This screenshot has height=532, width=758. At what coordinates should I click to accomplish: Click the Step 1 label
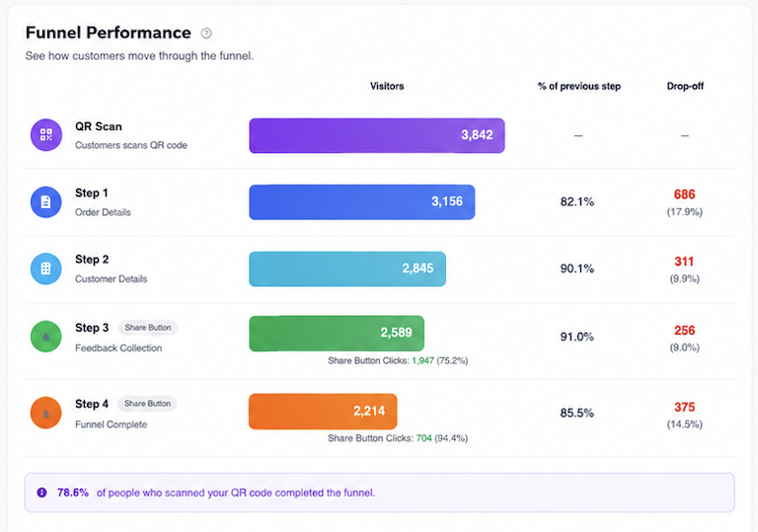(x=92, y=193)
